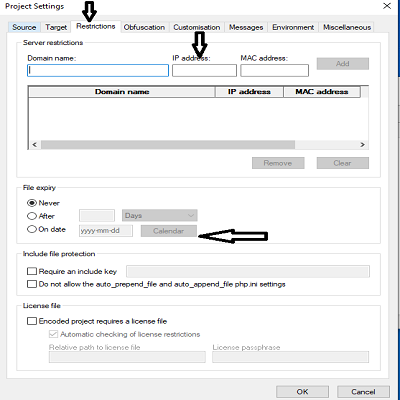Confirm settings with the OK button
Screen dimensions: 400x400
pyautogui.click(x=302, y=392)
